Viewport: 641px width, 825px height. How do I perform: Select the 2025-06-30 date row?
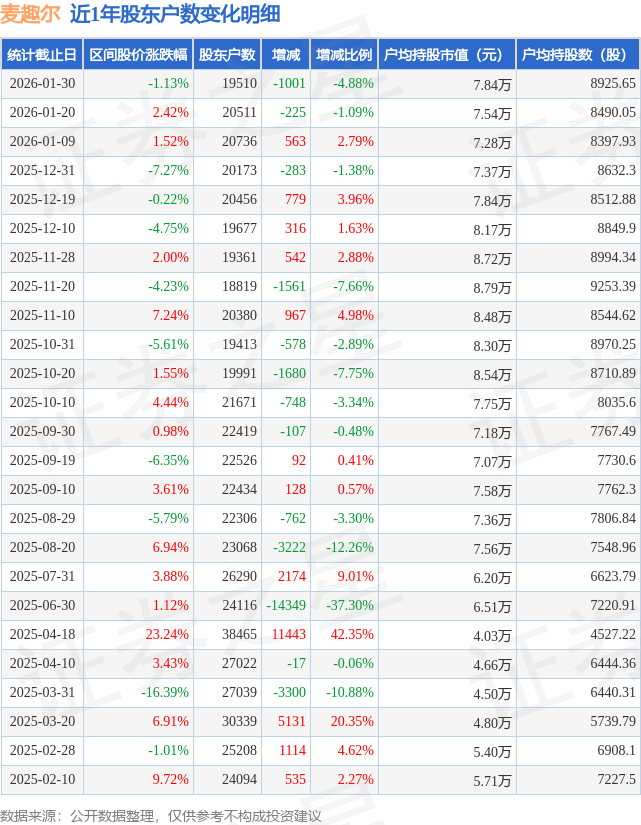click(41, 605)
